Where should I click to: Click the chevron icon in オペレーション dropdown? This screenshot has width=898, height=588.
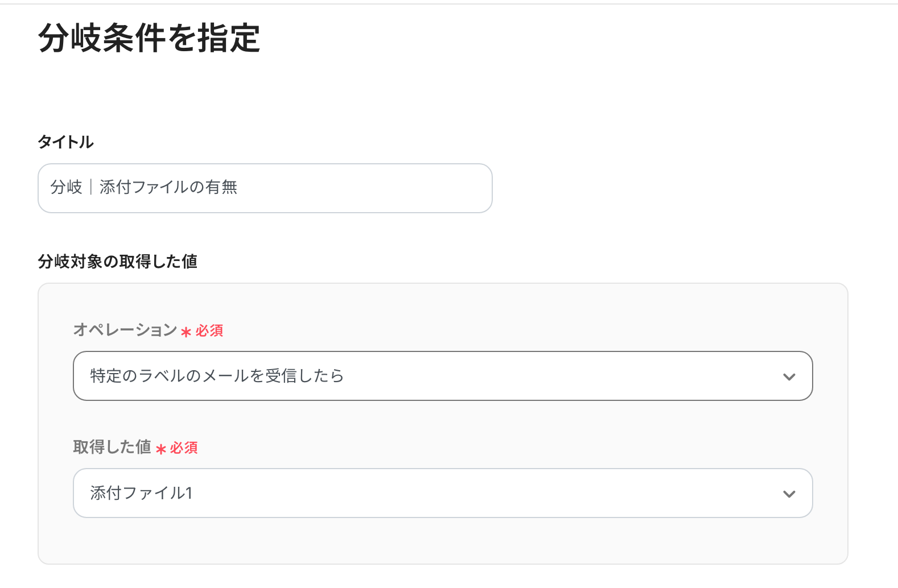coord(789,376)
